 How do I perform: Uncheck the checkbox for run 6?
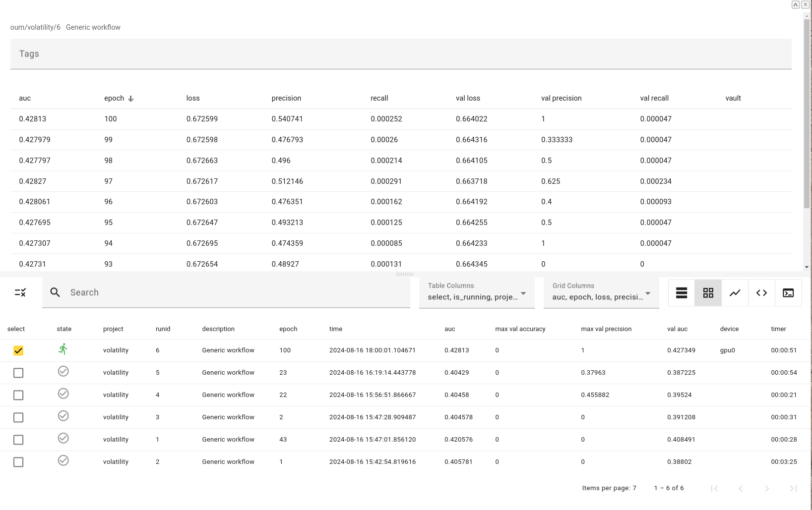pyautogui.click(x=18, y=350)
